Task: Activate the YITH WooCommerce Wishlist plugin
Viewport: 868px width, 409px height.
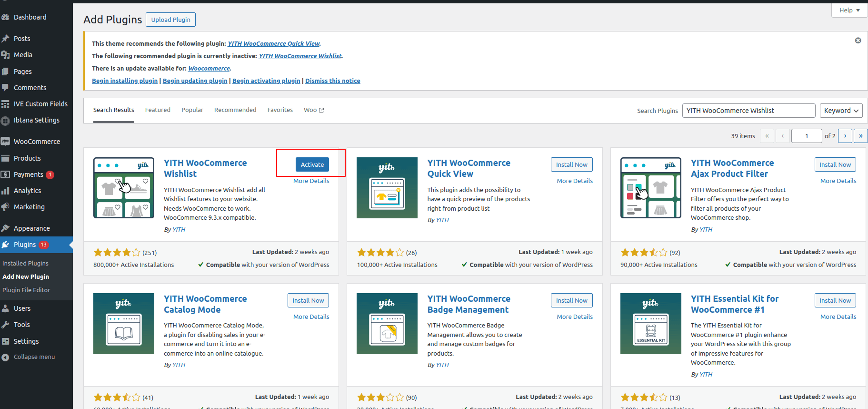Action: tap(312, 164)
